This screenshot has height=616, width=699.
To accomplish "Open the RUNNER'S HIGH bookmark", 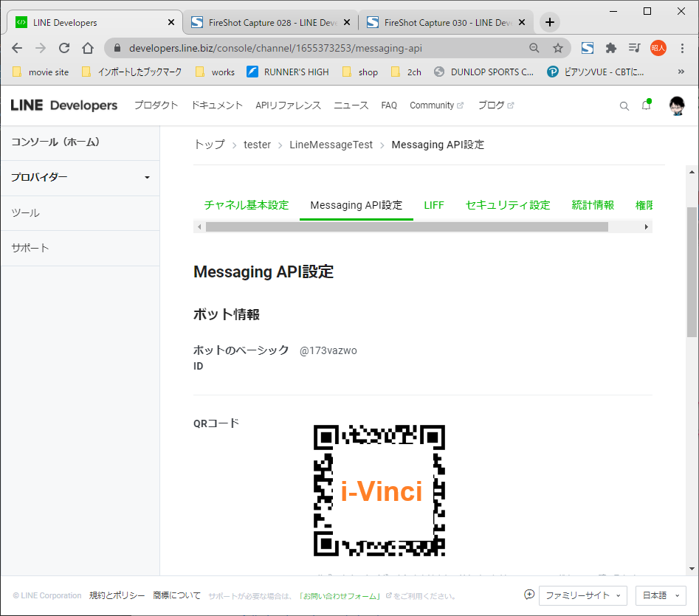I will point(288,72).
